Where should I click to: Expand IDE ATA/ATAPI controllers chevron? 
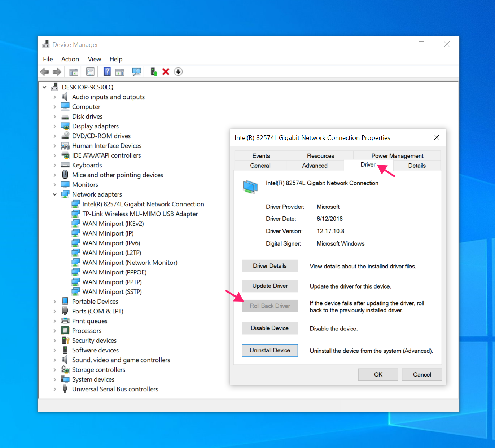[x=55, y=155]
